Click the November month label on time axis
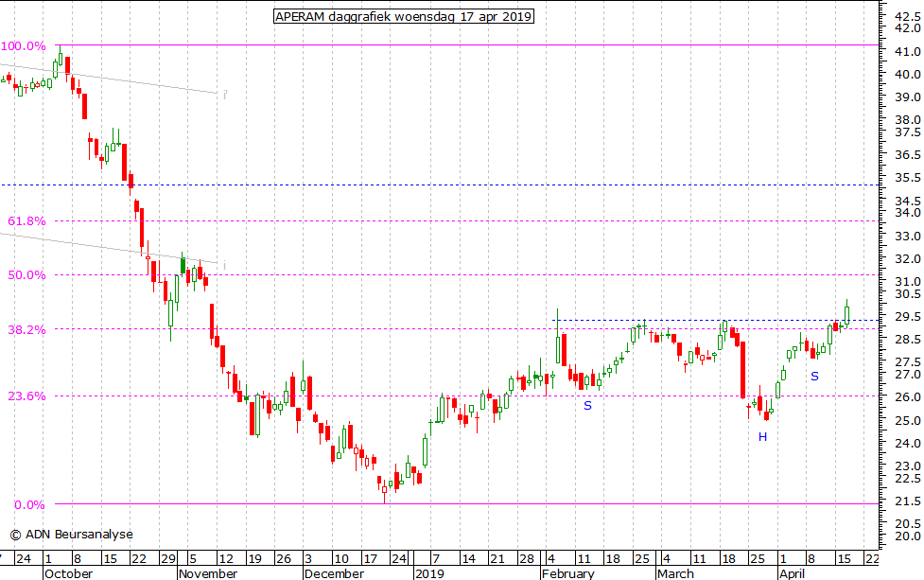This screenshot has height=580, width=924. click(x=208, y=573)
